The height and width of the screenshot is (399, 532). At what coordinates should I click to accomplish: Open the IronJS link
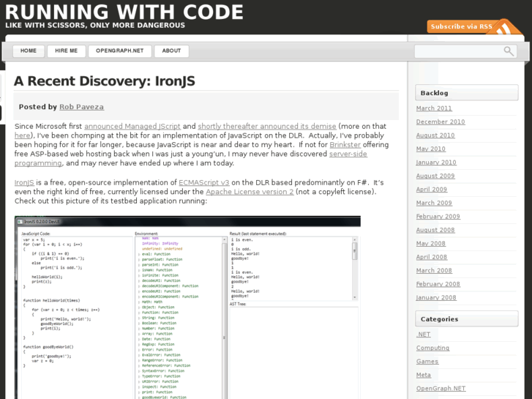[24, 183]
